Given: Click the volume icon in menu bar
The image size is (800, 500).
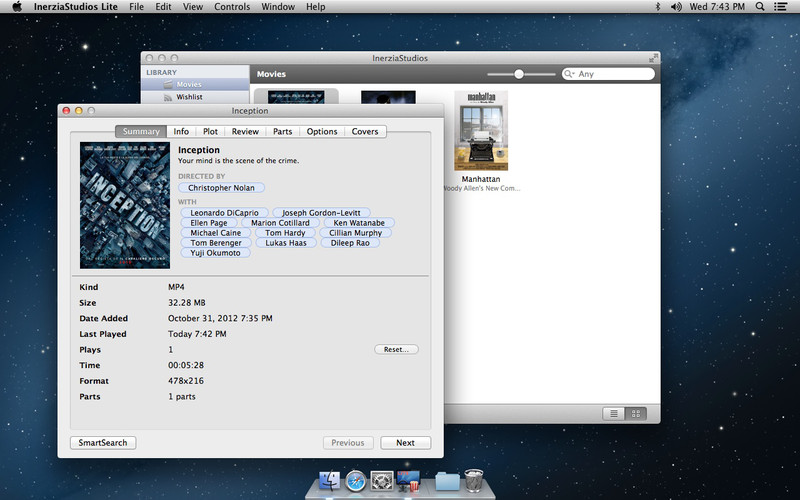Looking at the screenshot, I should [676, 7].
